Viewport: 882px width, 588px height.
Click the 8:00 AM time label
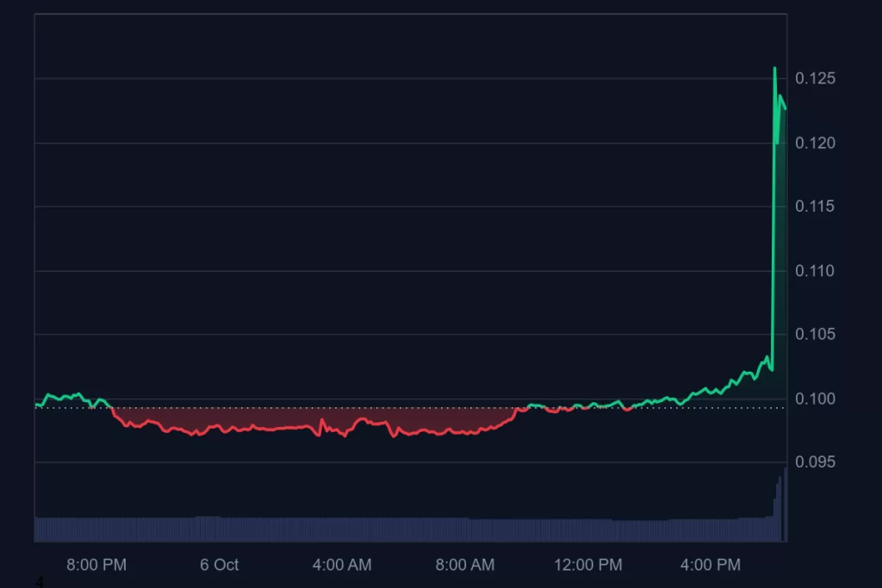465,565
